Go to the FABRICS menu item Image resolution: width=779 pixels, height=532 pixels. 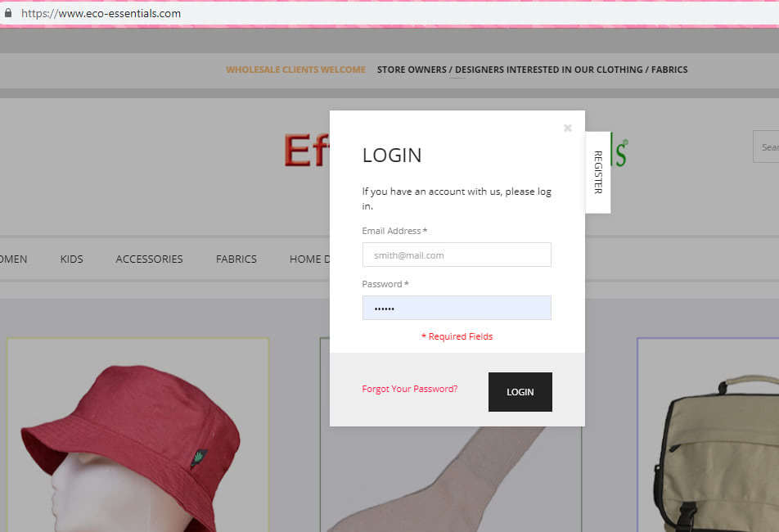pyautogui.click(x=236, y=259)
